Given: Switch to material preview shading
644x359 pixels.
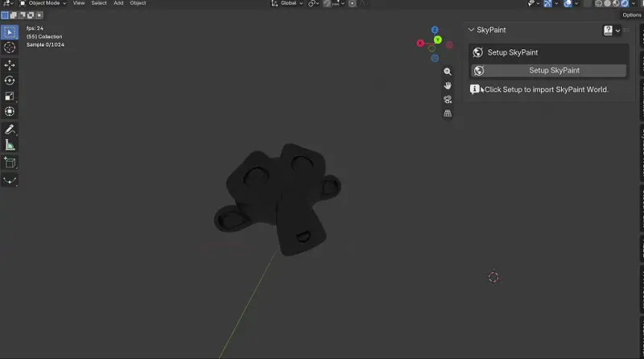Looking at the screenshot, I should 616,3.
